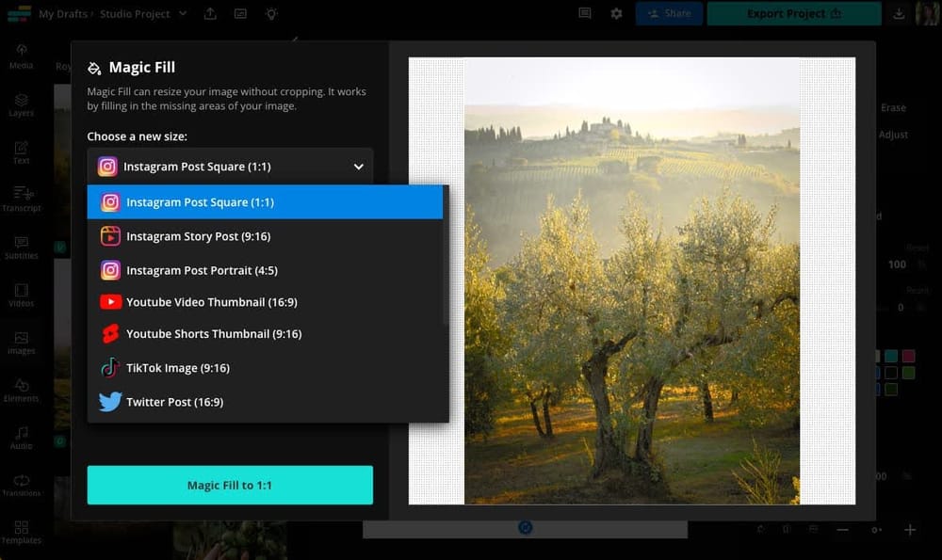This screenshot has height=560, width=942.
Task: Collapse the Choose a new size dropdown
Action: pos(357,166)
